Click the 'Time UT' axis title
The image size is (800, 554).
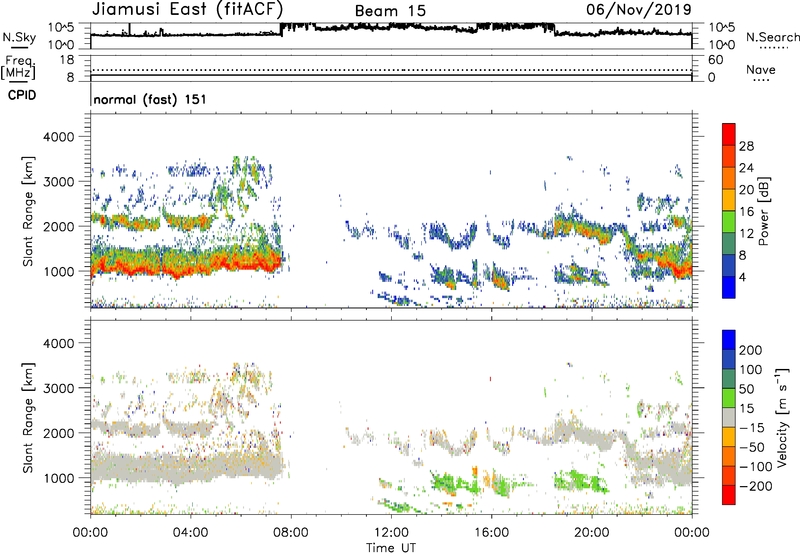coord(391,547)
